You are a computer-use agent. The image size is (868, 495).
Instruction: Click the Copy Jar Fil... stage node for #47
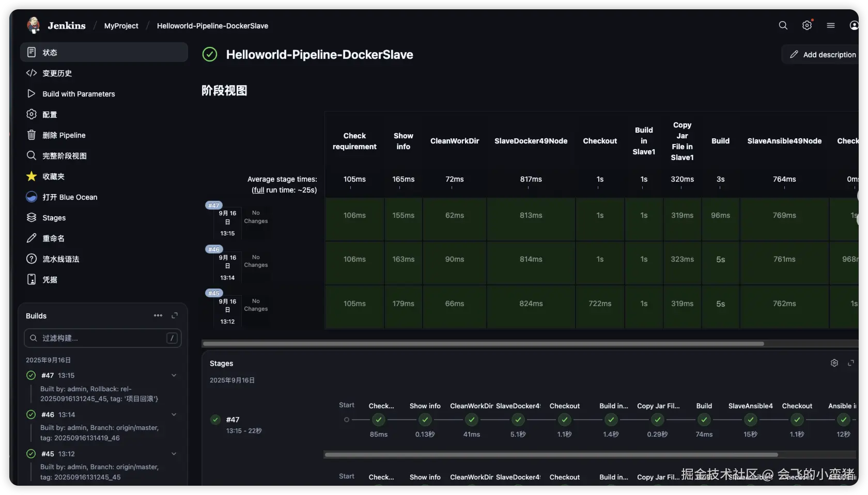pos(658,420)
